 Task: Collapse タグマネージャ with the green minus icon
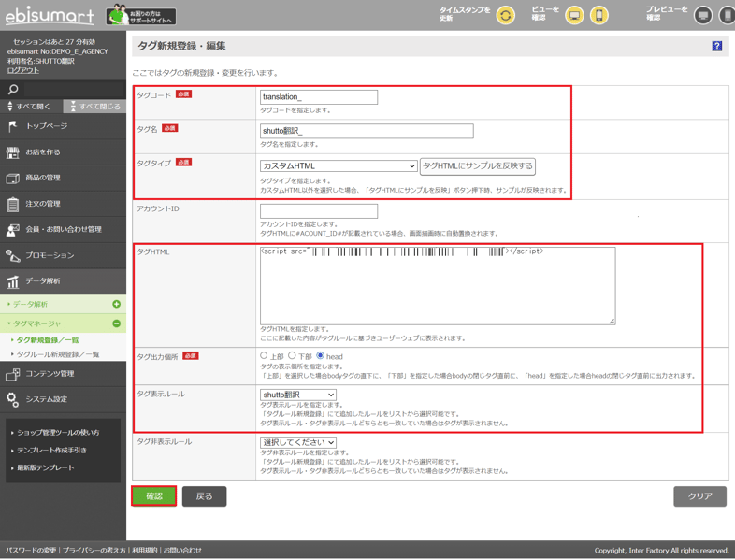click(x=116, y=323)
